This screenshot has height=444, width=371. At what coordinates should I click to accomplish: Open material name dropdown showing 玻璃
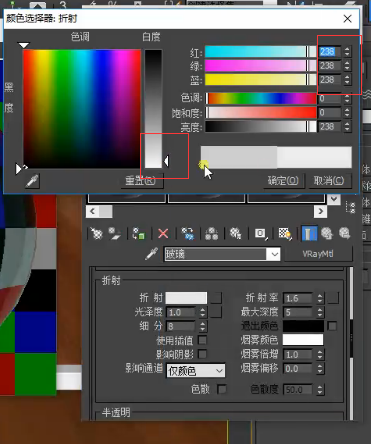click(274, 254)
